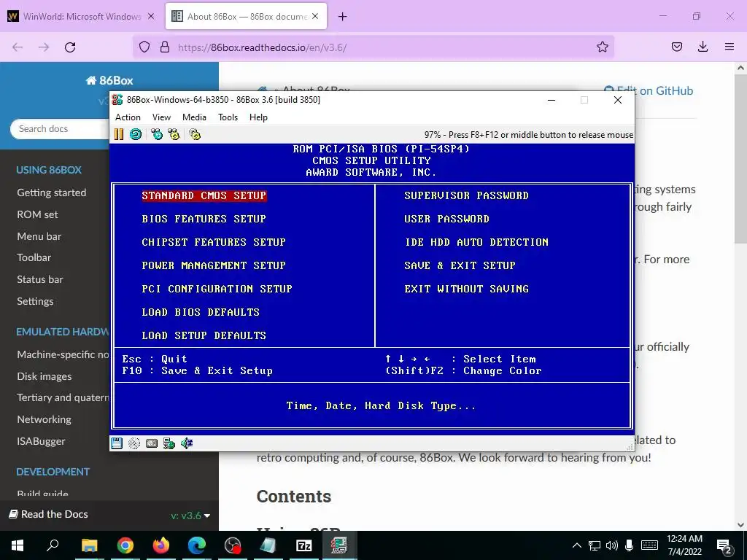Screen dimensions: 747x560
Task: Click the tracking protection shield icon
Action: click(x=144, y=47)
